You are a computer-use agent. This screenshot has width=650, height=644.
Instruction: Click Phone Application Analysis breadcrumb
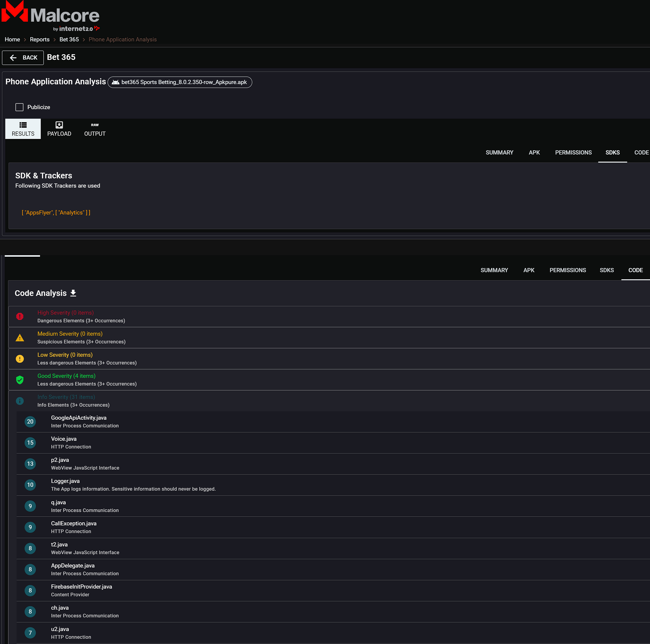coord(122,39)
